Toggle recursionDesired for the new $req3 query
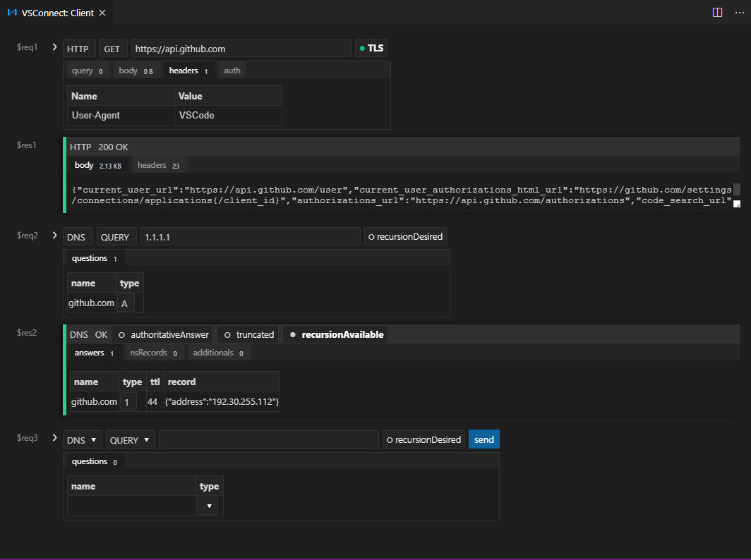This screenshot has height=560, width=751. click(x=423, y=439)
